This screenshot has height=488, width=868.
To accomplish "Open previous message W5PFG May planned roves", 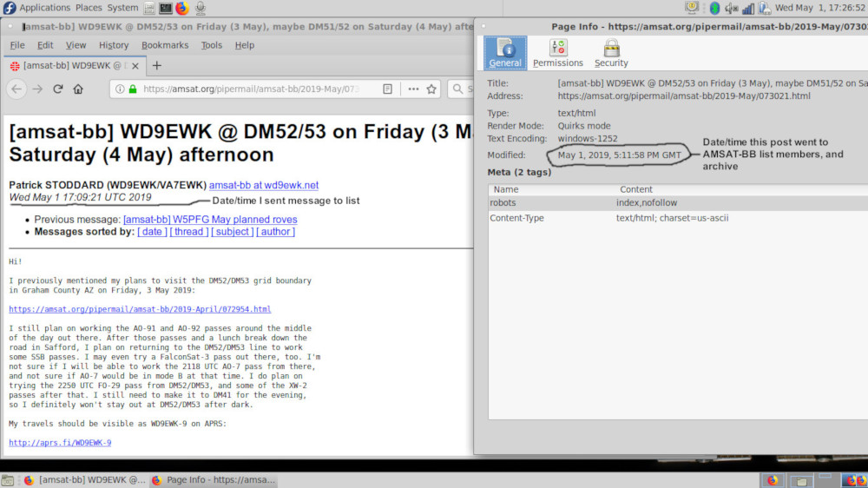I will tap(210, 220).
